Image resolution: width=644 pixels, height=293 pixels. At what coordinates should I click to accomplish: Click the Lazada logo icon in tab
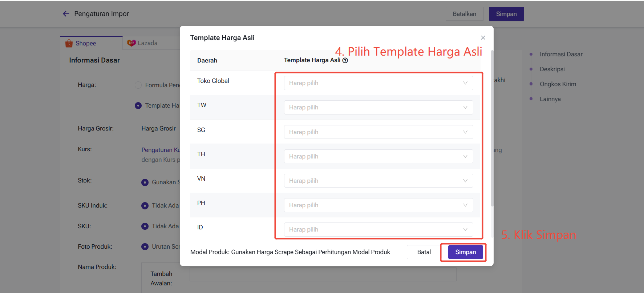tap(131, 43)
